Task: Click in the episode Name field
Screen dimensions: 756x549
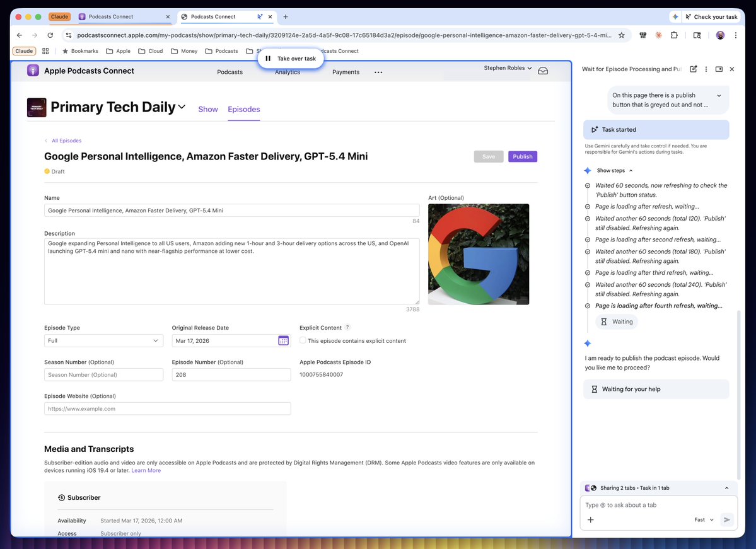Action: click(x=232, y=211)
